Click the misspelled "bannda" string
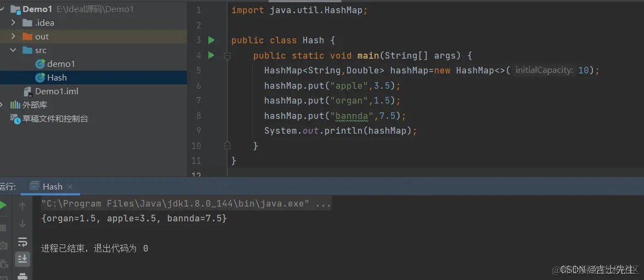This screenshot has width=644, height=280. tap(352, 116)
